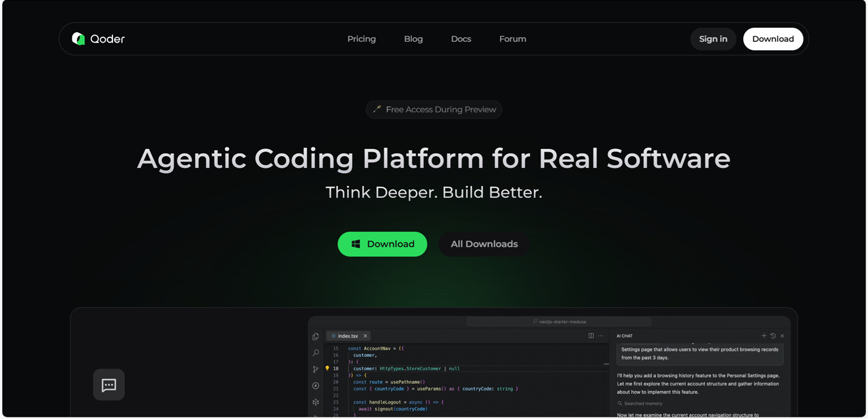Start a new AI chat with plus icon
The height and width of the screenshot is (419, 868).
[764, 336]
